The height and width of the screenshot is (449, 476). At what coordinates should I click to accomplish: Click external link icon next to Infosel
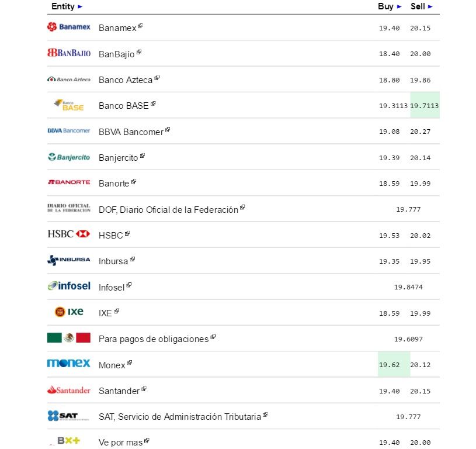[x=129, y=285]
